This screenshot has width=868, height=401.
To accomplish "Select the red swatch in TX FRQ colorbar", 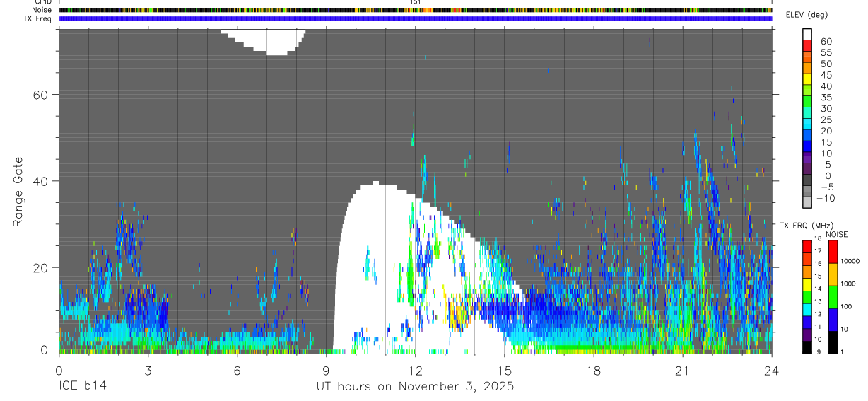I will [x=807, y=246].
